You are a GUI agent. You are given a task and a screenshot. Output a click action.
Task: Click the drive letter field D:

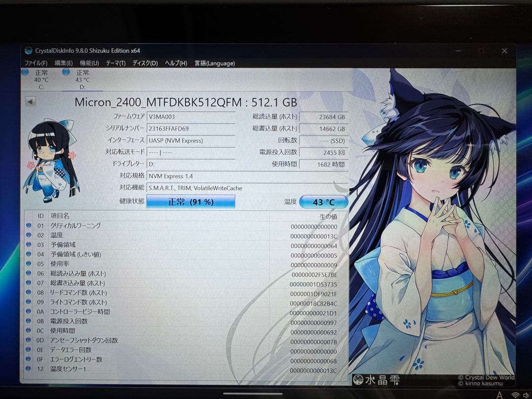(191, 164)
